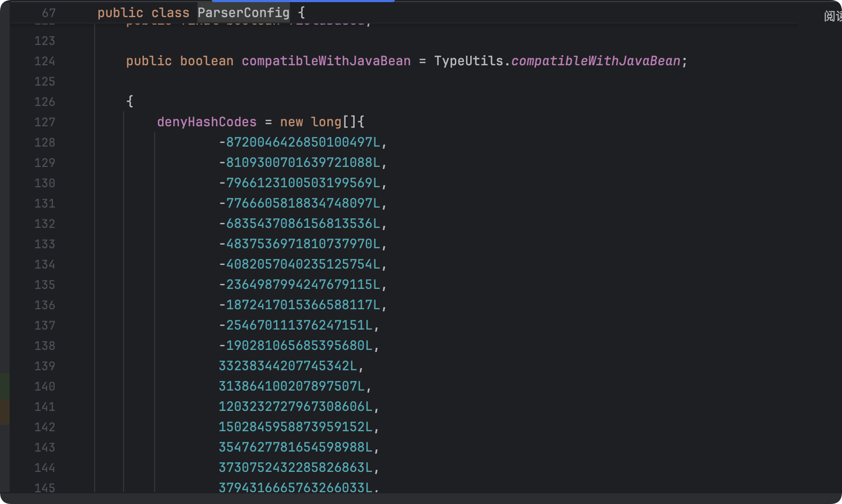Image resolution: width=842 pixels, height=504 pixels.
Task: Place cursor on value 1502845958873959152L
Action: (295, 427)
